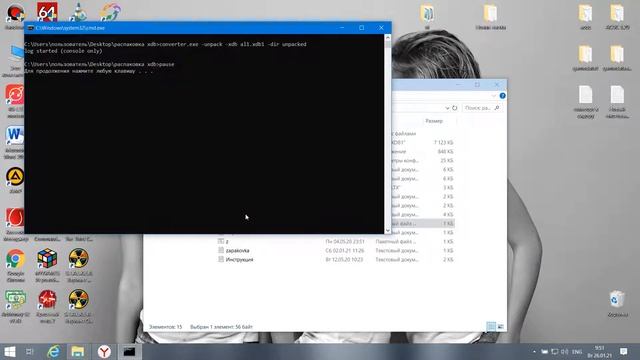The height and width of the screenshot is (360, 640).
Task: Open Explorer help question mark button
Action: pyautogui.click(x=502, y=96)
